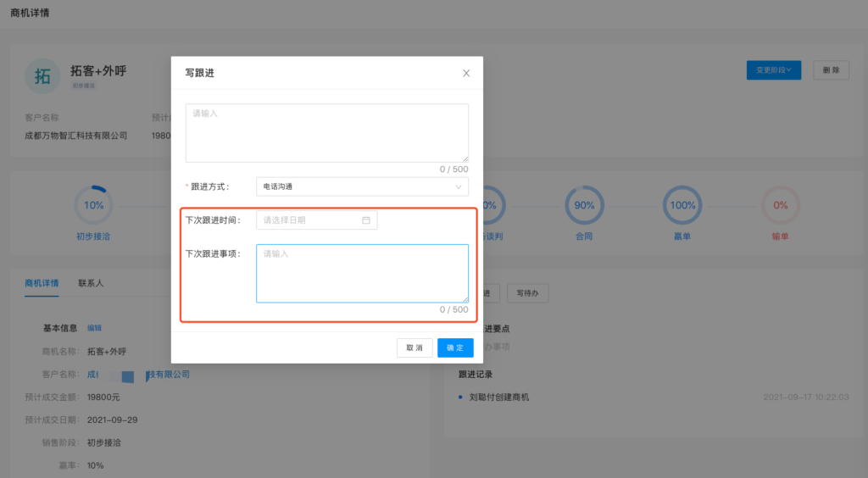The height and width of the screenshot is (478, 868).
Task: Switch to the 商机详情 tab
Action: [42, 283]
